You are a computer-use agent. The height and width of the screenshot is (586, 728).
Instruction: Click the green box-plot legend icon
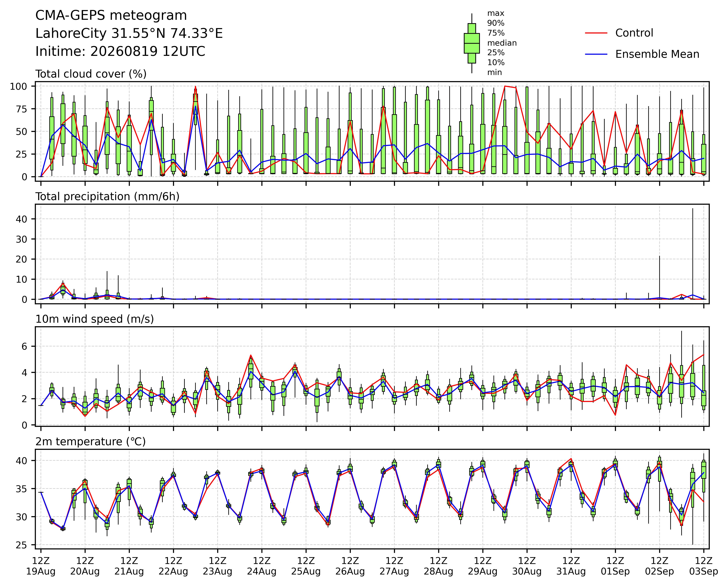[472, 43]
